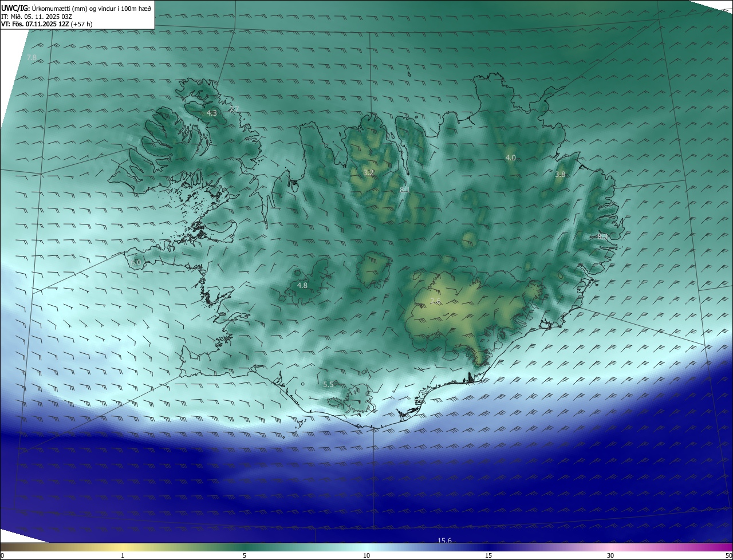Click the 8.3 value on the east coast
Image resolution: width=733 pixels, height=560 pixels.
(602, 236)
